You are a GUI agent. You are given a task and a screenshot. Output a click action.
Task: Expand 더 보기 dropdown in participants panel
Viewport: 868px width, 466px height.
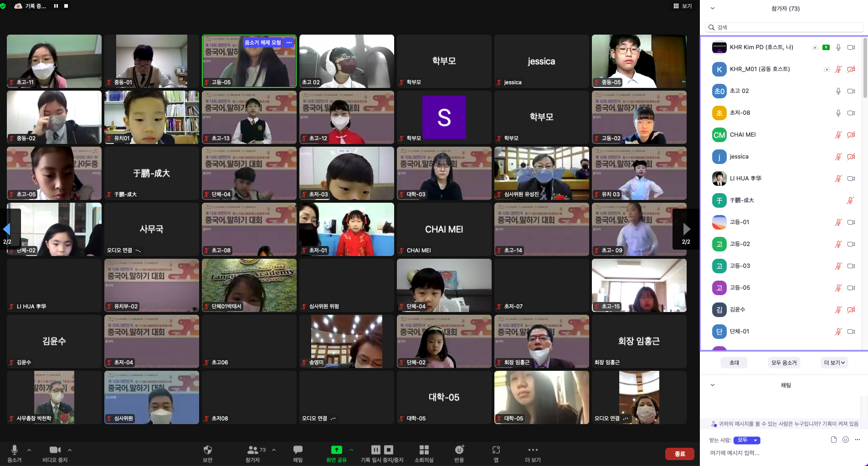point(834,363)
